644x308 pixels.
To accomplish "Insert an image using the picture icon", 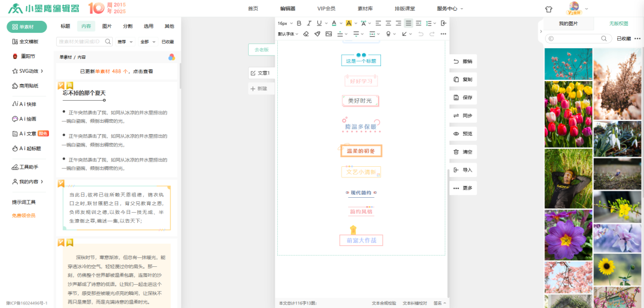I will [x=328, y=34].
